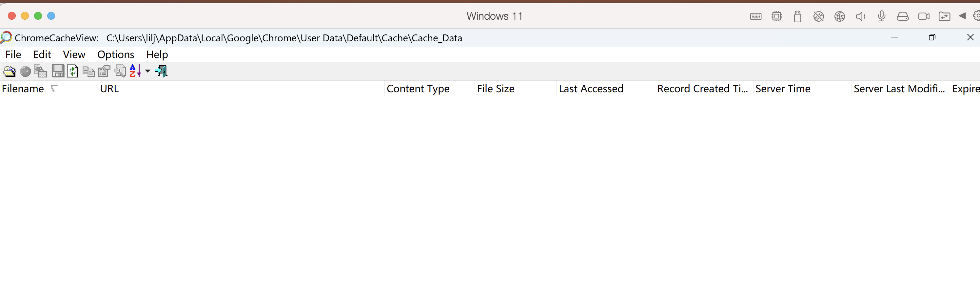Image resolution: width=980 pixels, height=296 pixels.
Task: Click the grayed globe open-link icon
Action: pyautogui.click(x=25, y=71)
